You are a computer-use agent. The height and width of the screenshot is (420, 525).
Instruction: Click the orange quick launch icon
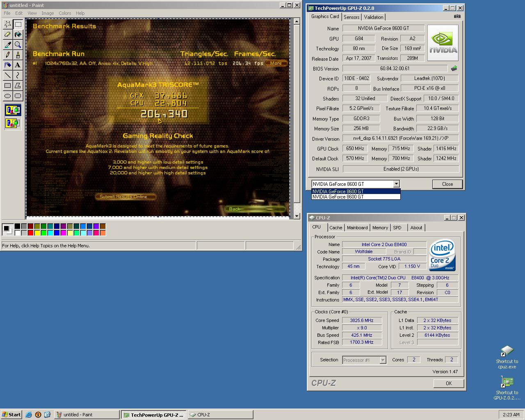click(x=38, y=415)
